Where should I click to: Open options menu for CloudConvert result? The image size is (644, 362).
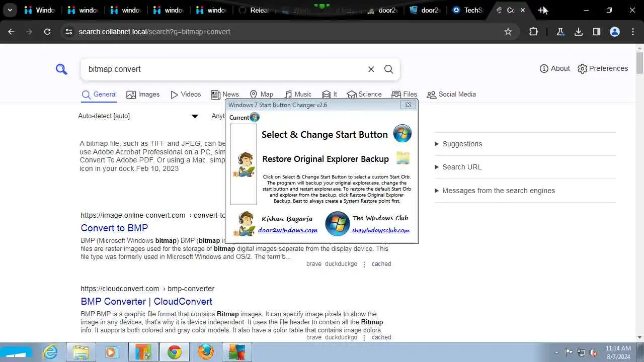pyautogui.click(x=364, y=337)
